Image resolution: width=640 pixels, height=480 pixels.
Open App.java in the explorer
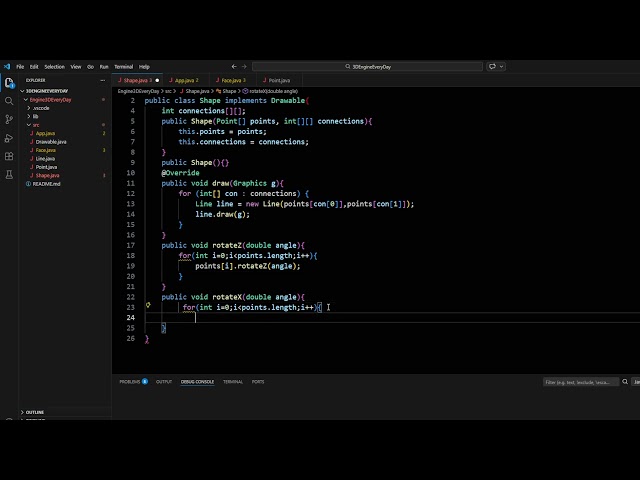[45, 133]
